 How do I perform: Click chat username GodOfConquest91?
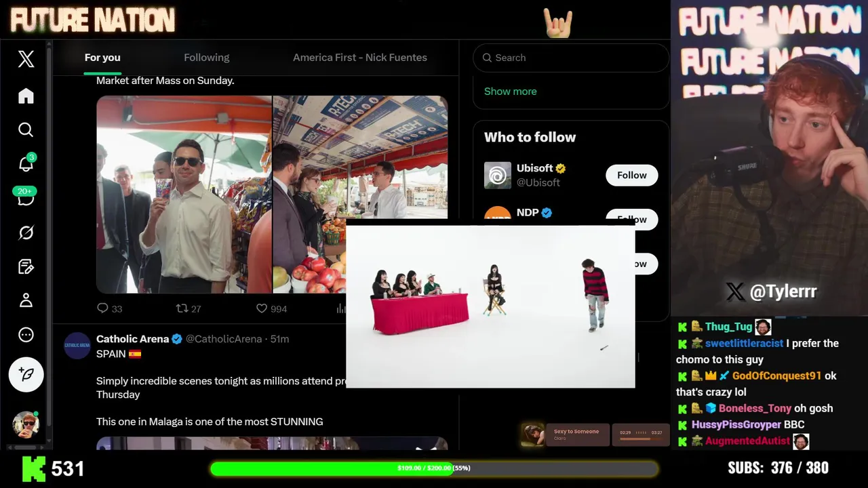click(x=776, y=375)
